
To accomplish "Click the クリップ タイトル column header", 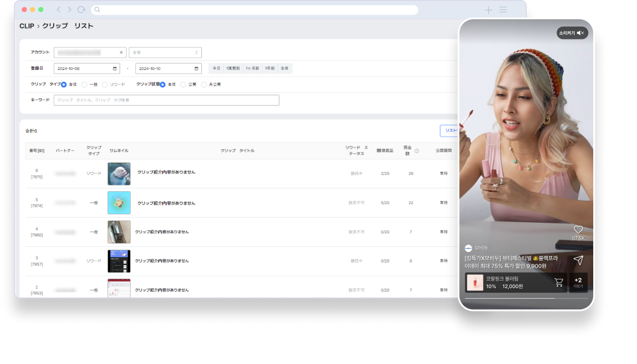I will [x=237, y=150].
